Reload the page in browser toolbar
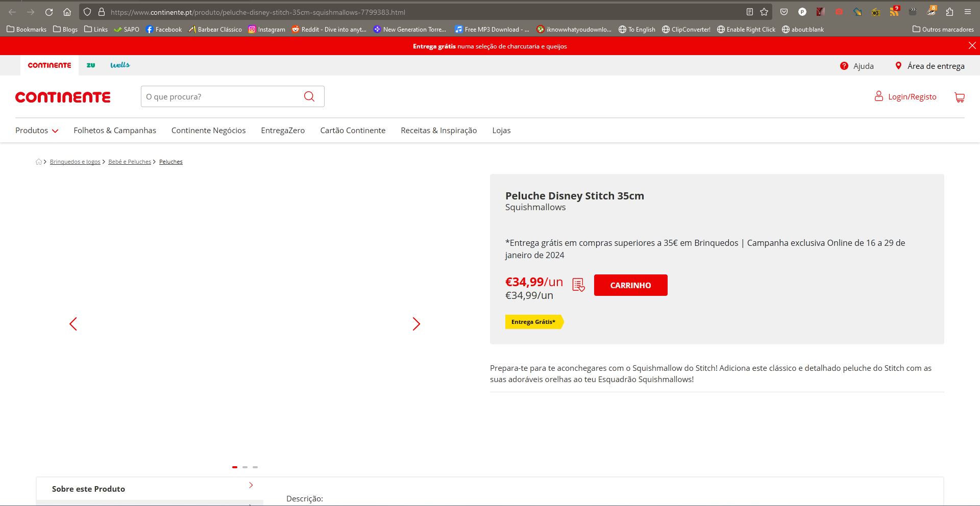Image resolution: width=980 pixels, height=506 pixels. [49, 12]
